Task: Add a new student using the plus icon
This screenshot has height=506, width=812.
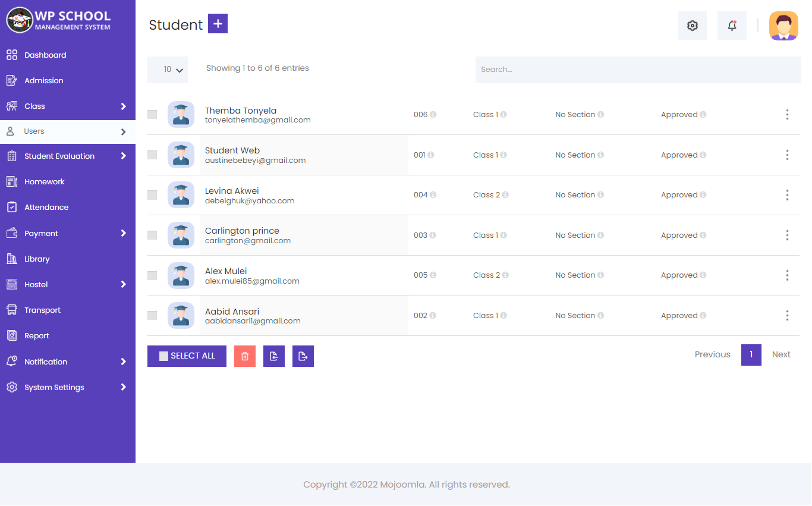Action: pos(218,24)
